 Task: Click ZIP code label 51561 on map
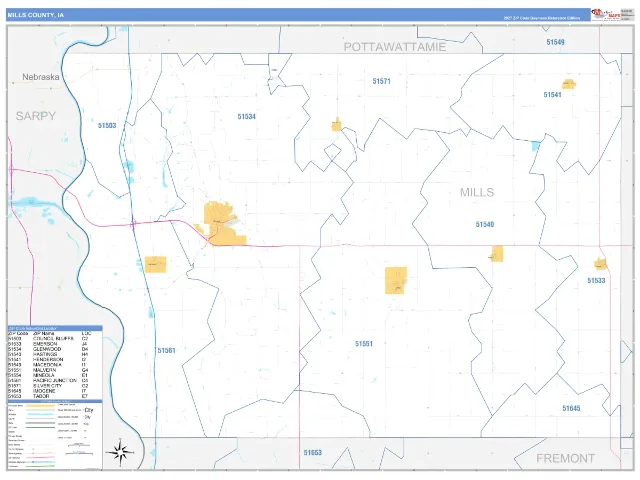pyautogui.click(x=166, y=350)
